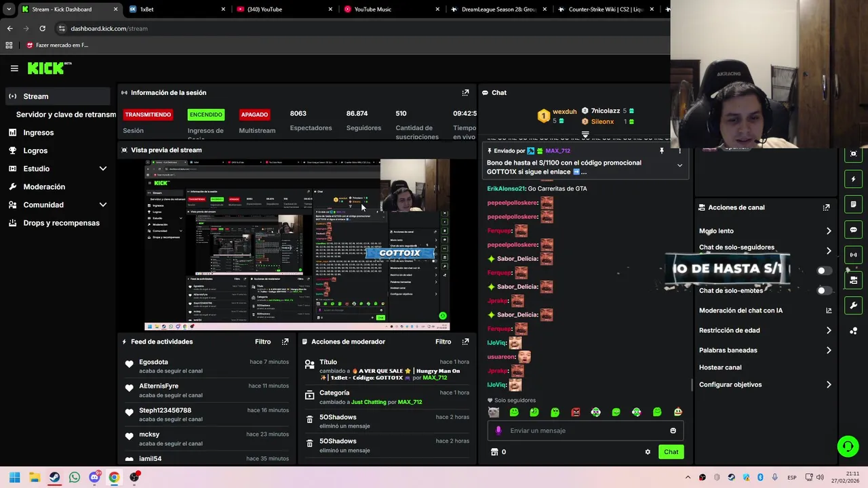
Task: Open the pinned message three-dot menu
Action: (679, 151)
